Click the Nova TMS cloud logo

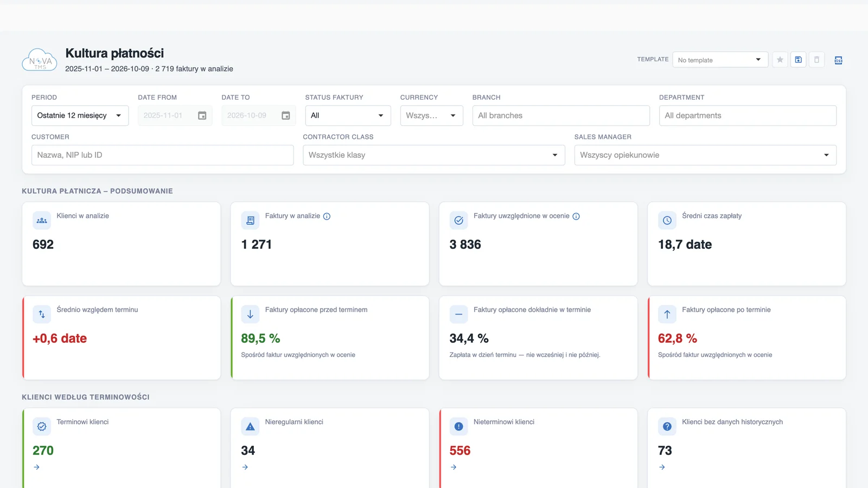(x=40, y=60)
